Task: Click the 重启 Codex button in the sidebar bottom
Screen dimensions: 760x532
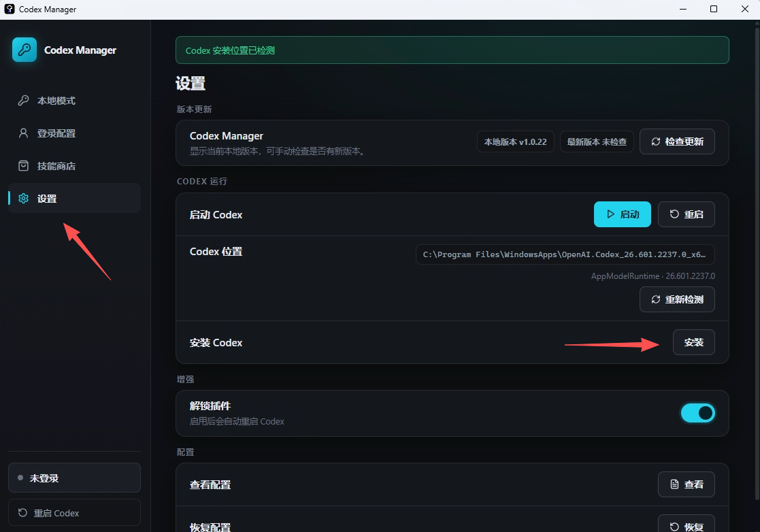Action: [74, 513]
